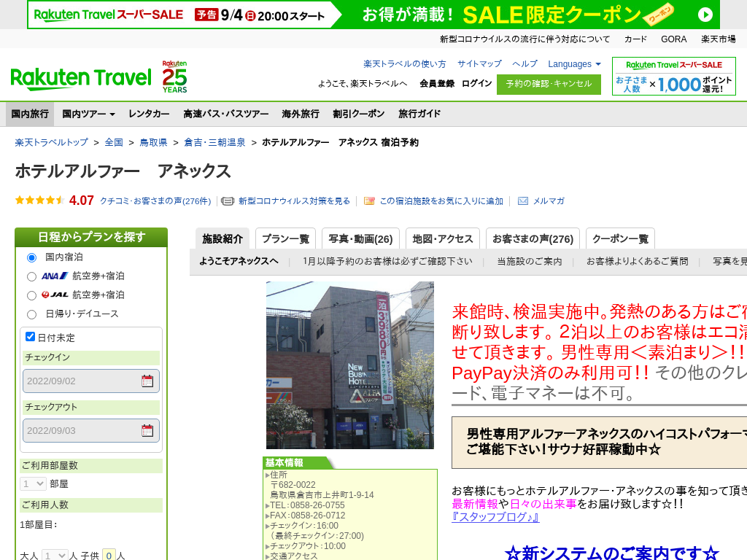
Task: Open 高速バス・バスツアー nav item
Action: point(226,114)
